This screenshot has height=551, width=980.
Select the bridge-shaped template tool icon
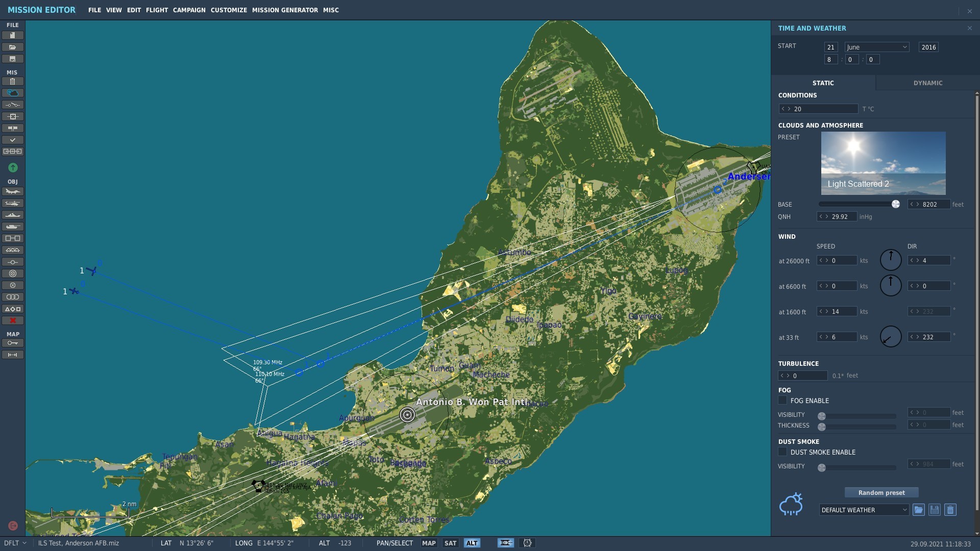pos(13,250)
